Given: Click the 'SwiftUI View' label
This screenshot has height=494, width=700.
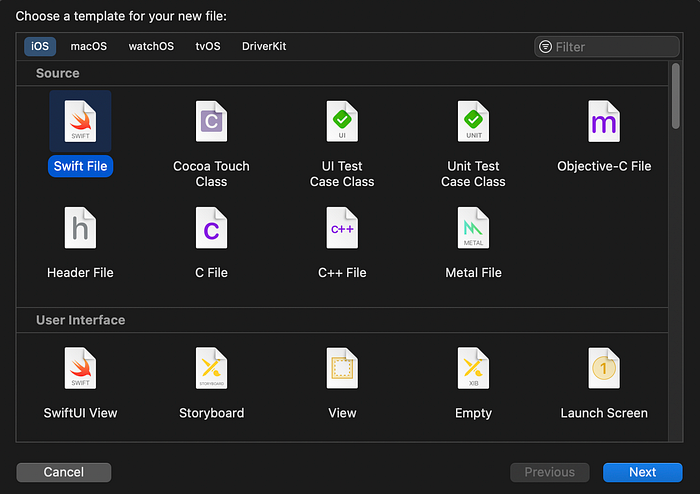Looking at the screenshot, I should coord(80,413).
